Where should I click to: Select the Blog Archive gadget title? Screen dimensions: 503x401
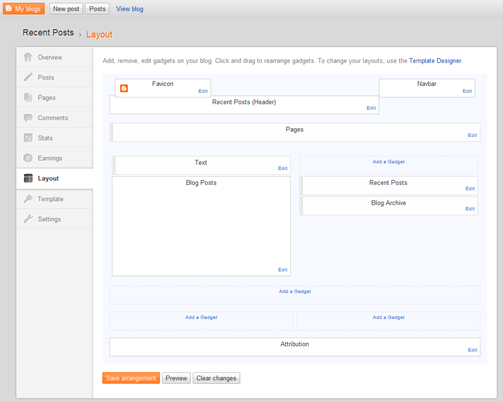pos(389,203)
